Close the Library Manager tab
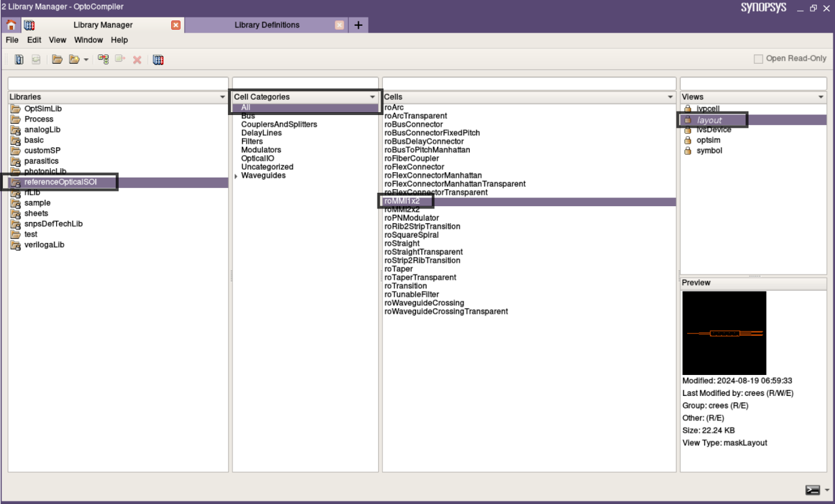This screenshot has height=504, width=835. [x=175, y=25]
